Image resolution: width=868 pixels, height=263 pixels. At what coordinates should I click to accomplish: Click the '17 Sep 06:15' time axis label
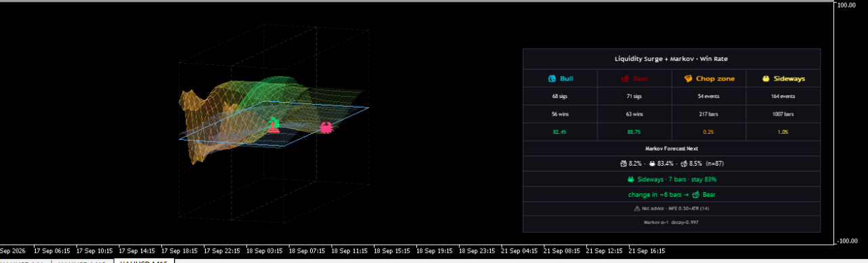[52, 250]
